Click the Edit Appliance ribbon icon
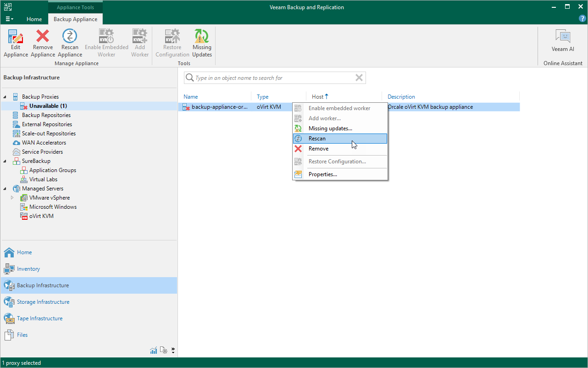588x368 pixels. click(16, 43)
